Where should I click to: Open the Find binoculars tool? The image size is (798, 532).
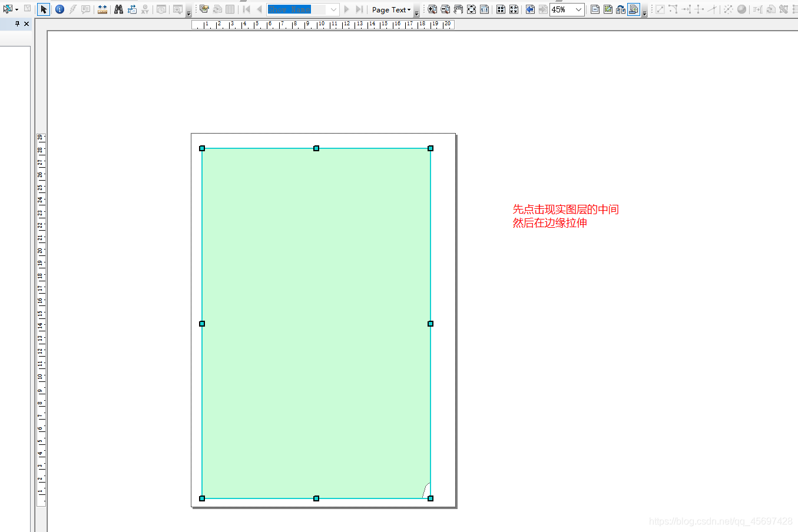pyautogui.click(x=118, y=9)
